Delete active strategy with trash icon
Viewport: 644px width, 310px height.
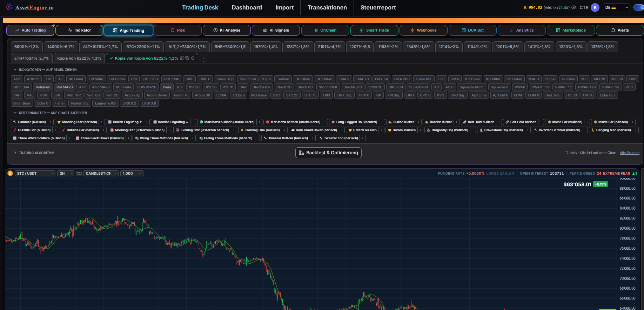(x=193, y=58)
